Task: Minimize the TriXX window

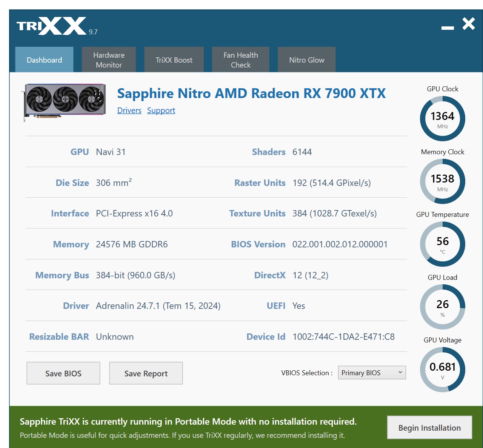Action: click(x=448, y=28)
